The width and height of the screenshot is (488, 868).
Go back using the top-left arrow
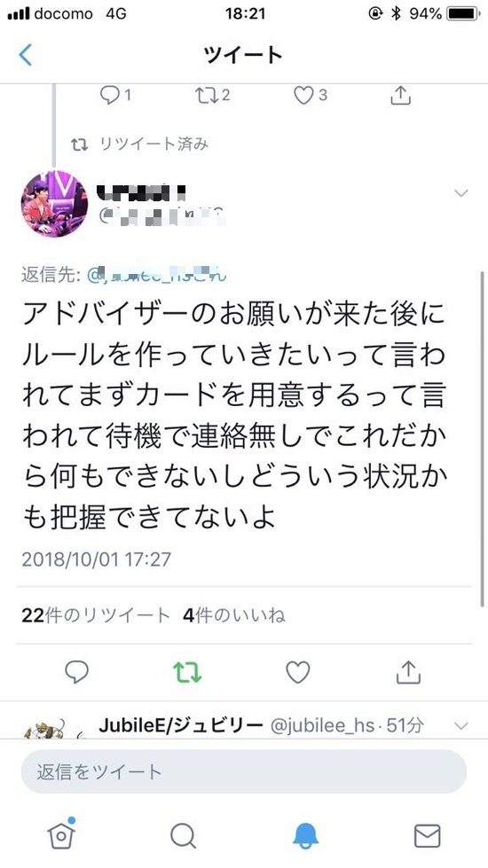click(x=26, y=55)
